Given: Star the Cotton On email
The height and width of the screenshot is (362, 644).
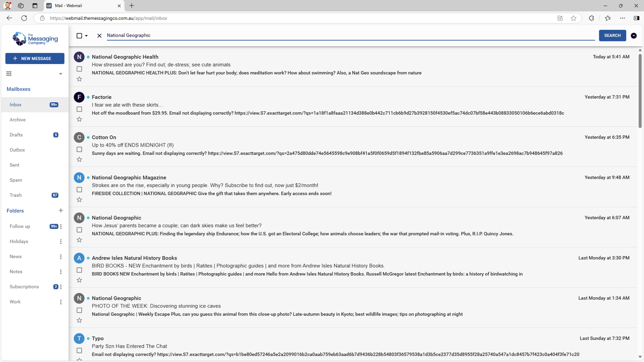Looking at the screenshot, I should click(79, 159).
